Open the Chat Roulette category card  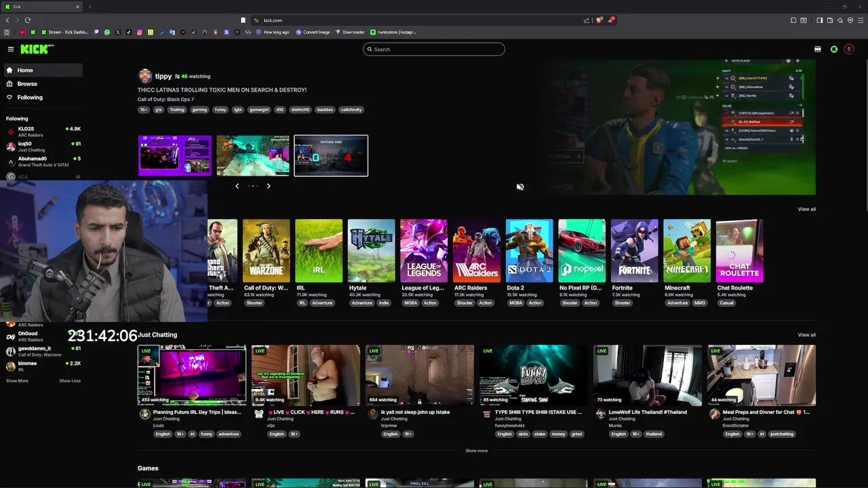pos(740,251)
